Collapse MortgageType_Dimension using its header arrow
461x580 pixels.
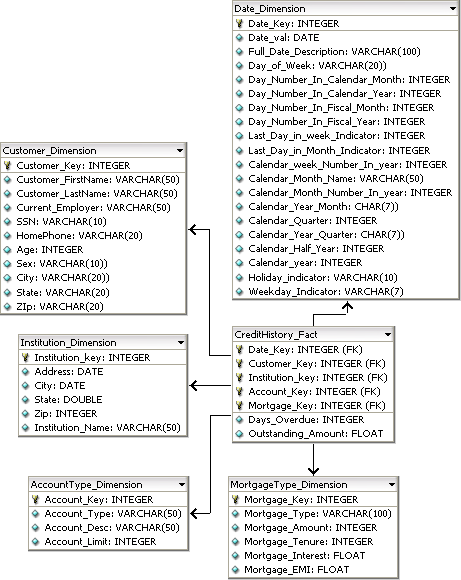tap(392, 485)
